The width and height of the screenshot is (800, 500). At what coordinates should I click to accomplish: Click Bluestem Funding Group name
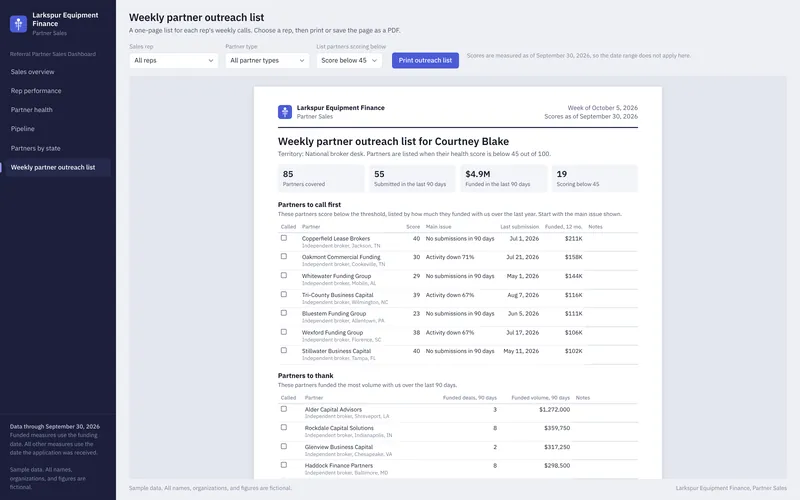pyautogui.click(x=334, y=314)
